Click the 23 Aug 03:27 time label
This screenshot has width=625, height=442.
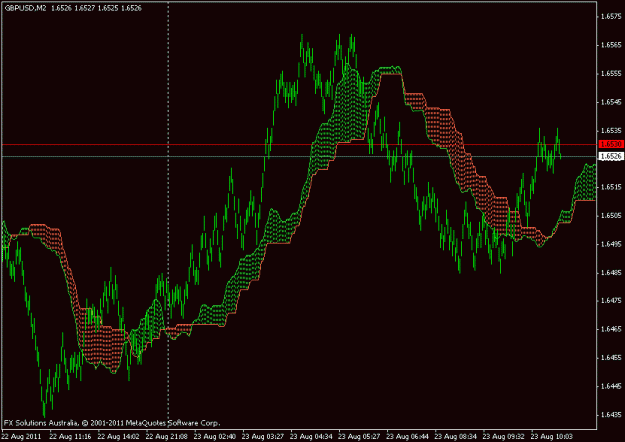(x=263, y=436)
